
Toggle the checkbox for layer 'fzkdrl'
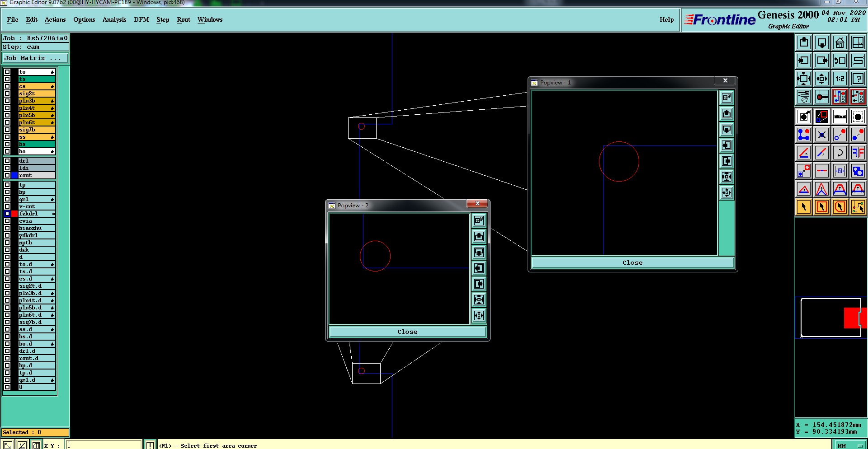click(x=7, y=214)
